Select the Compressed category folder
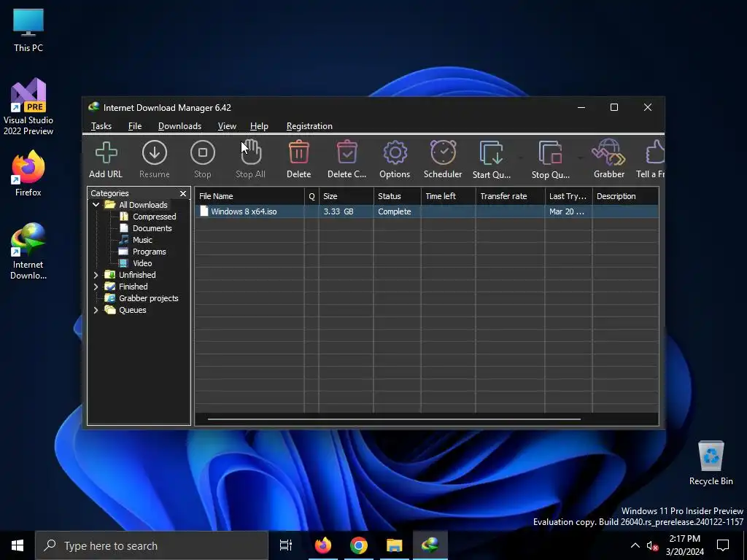Viewport: 747px width, 560px height. 154,217
